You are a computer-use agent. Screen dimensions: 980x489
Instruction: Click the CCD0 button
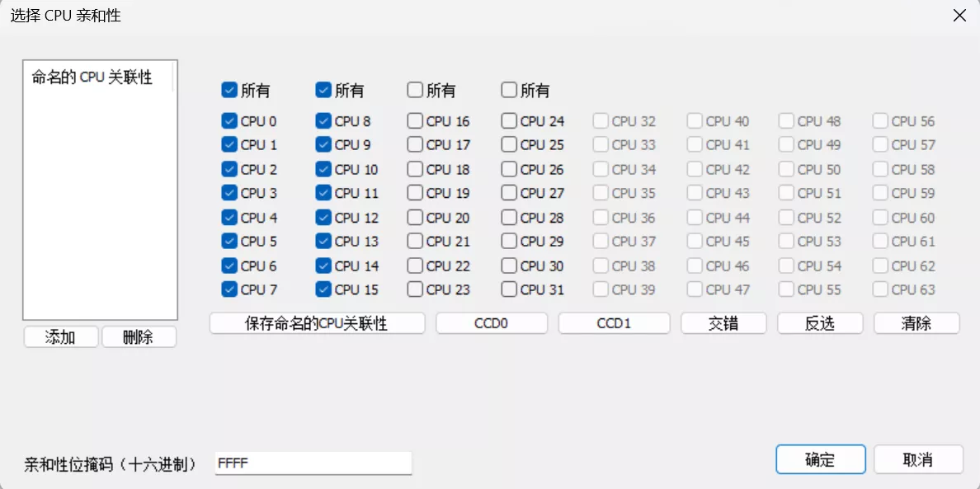(492, 323)
